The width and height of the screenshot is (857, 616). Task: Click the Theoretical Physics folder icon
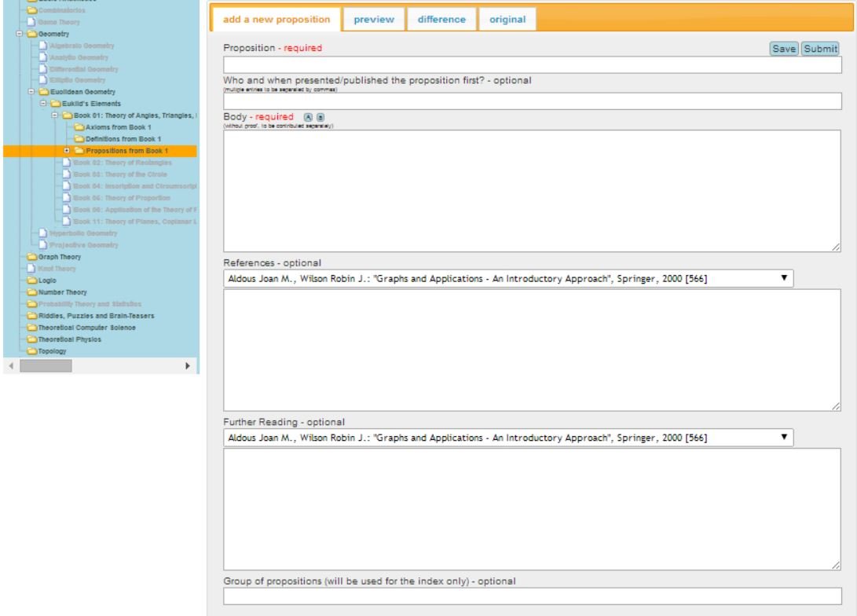coord(33,339)
